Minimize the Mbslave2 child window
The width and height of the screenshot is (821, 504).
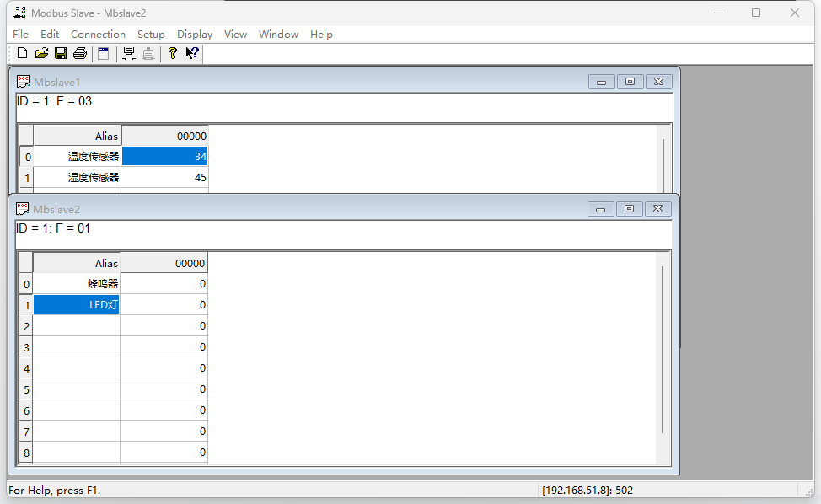click(x=600, y=209)
